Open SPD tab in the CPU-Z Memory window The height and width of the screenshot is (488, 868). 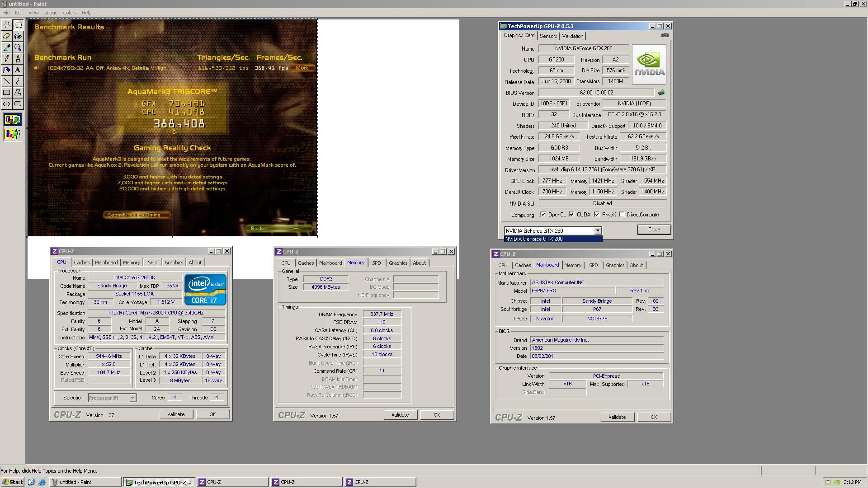tap(377, 263)
